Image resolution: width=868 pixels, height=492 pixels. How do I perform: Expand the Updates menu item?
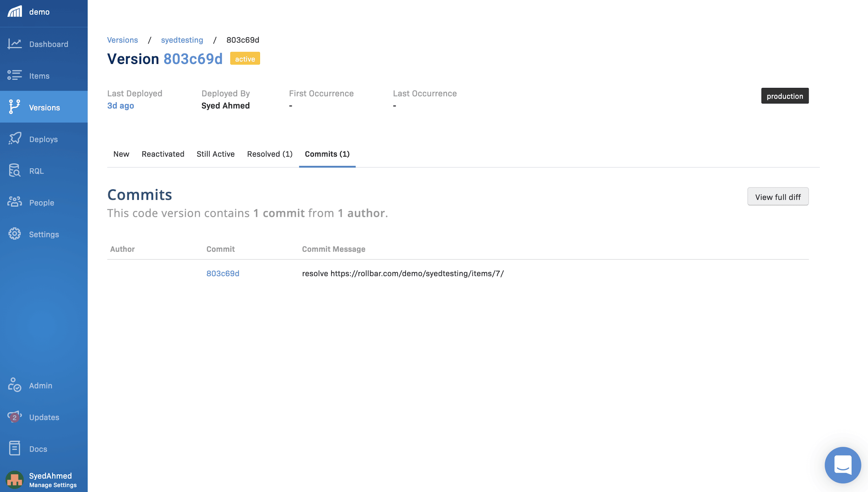click(x=43, y=417)
